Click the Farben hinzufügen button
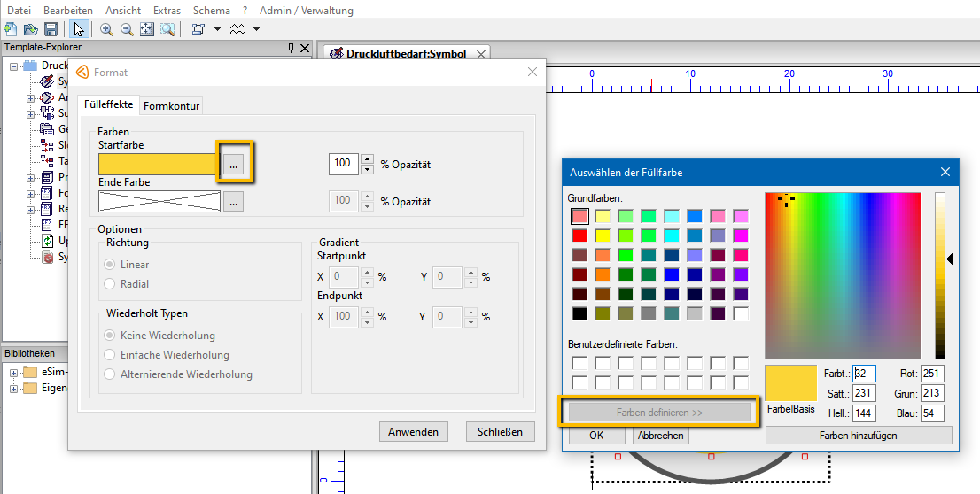The image size is (980, 494). pyautogui.click(x=859, y=436)
